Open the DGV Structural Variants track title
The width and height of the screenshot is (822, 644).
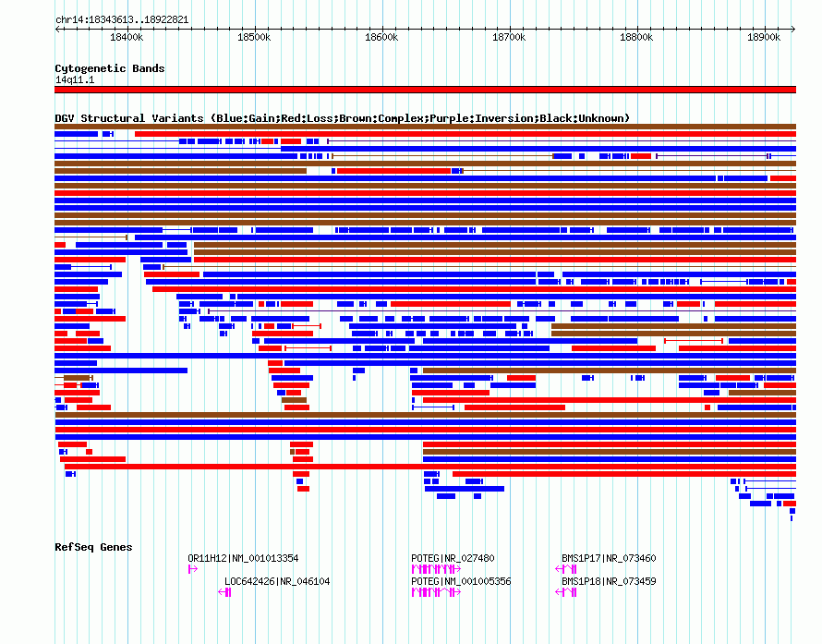point(342,118)
